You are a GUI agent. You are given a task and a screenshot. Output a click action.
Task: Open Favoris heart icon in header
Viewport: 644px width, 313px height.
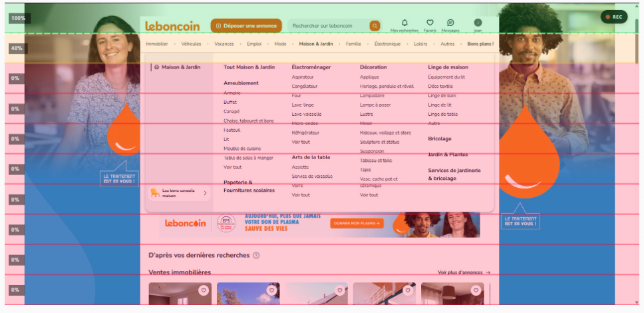pos(430,23)
